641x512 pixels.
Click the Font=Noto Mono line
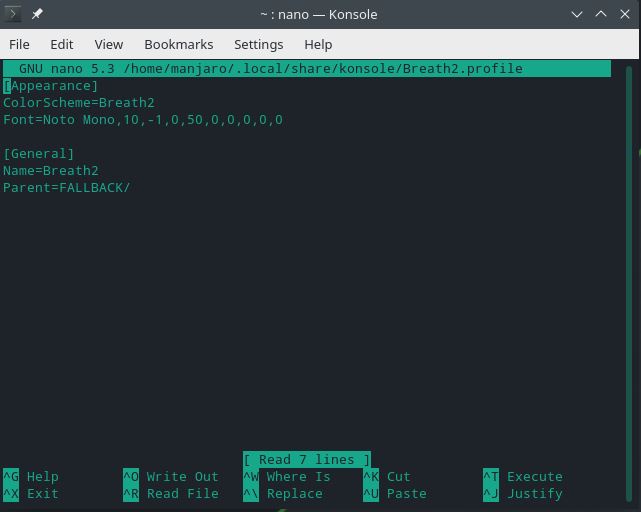pos(143,120)
